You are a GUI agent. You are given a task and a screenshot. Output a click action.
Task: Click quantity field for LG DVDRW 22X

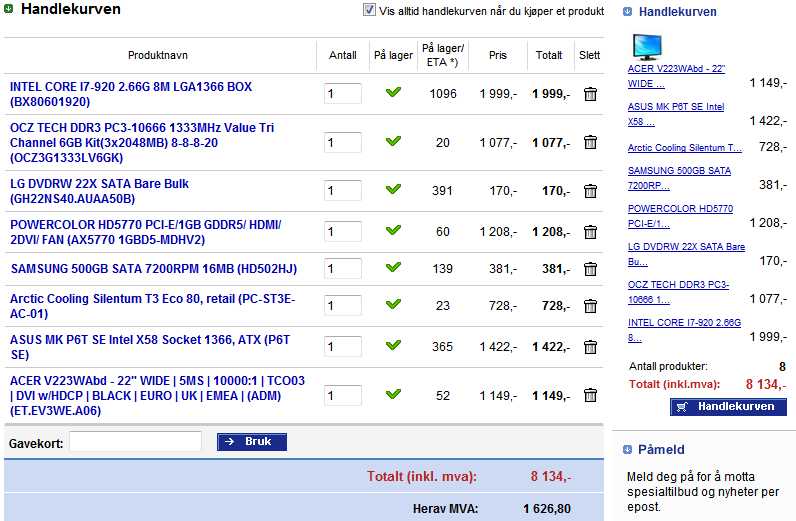(x=343, y=190)
